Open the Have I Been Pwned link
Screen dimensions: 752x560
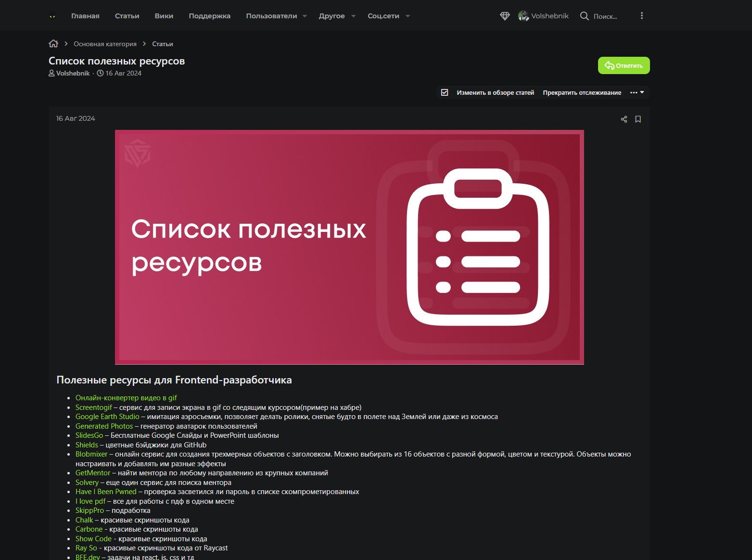(x=106, y=492)
